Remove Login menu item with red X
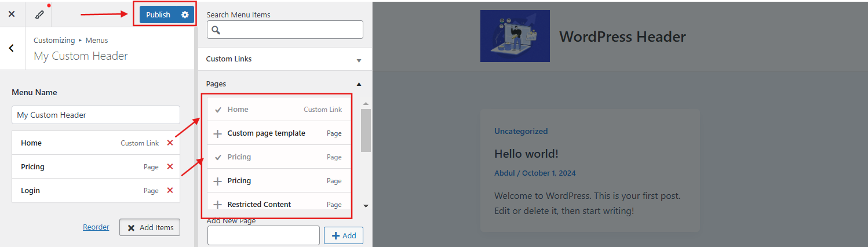 point(170,190)
